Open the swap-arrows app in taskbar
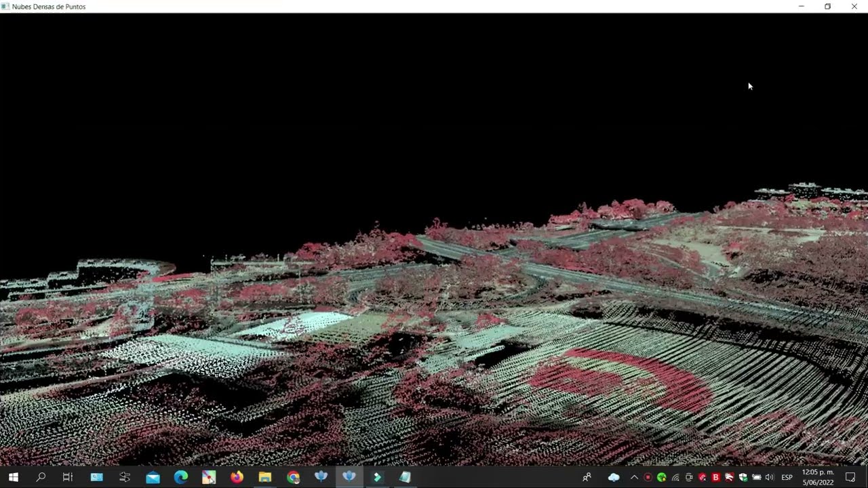The height and width of the screenshot is (488, 868). pyautogui.click(x=124, y=477)
